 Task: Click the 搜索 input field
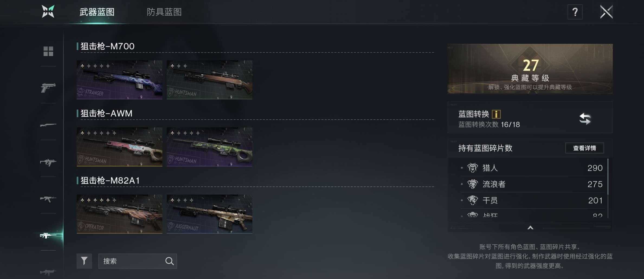[x=137, y=261]
